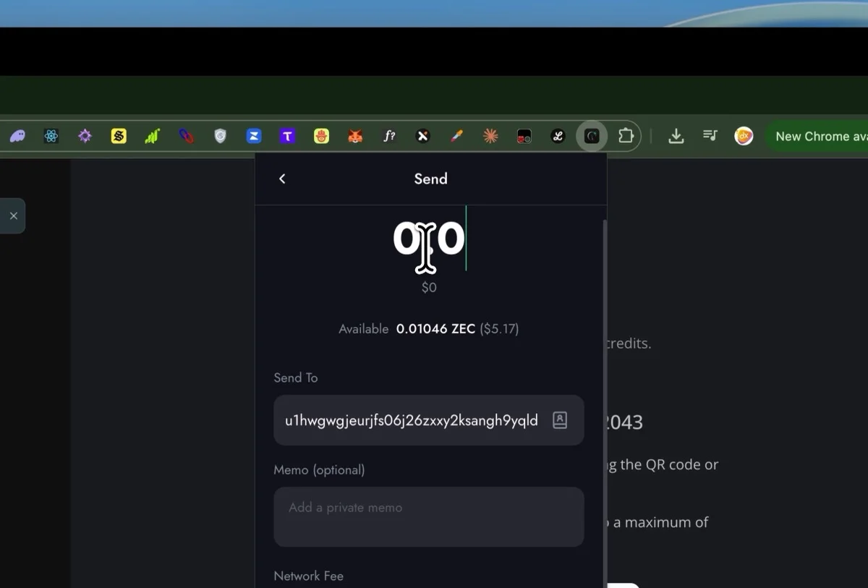Close the left side panel with X

pyautogui.click(x=13, y=216)
